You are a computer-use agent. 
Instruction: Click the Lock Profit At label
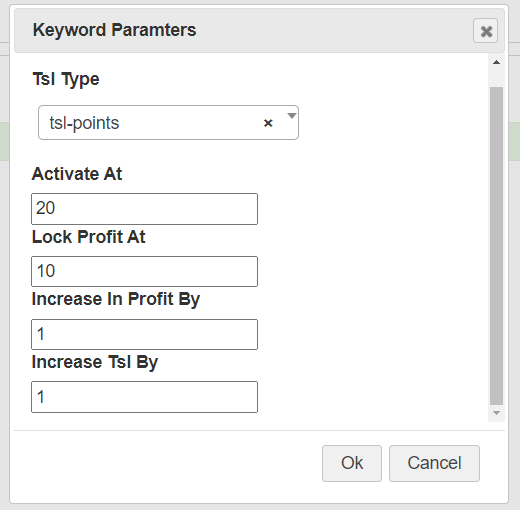(x=88, y=237)
